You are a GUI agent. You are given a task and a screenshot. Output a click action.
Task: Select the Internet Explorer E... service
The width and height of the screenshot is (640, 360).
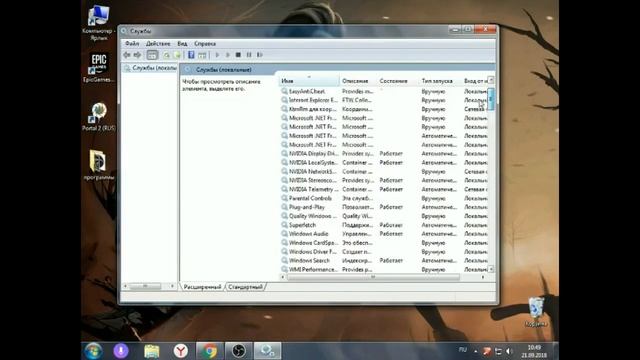pyautogui.click(x=384, y=100)
